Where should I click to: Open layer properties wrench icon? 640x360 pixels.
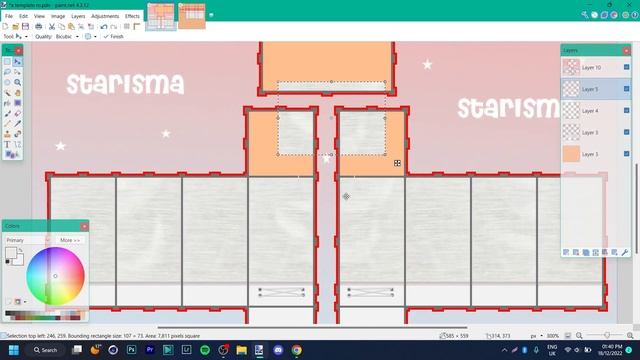(624, 253)
